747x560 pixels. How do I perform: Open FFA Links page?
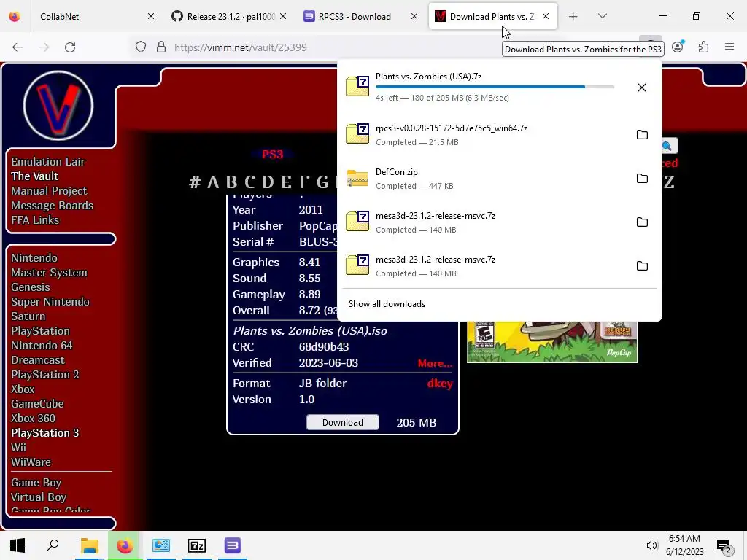[x=35, y=220]
